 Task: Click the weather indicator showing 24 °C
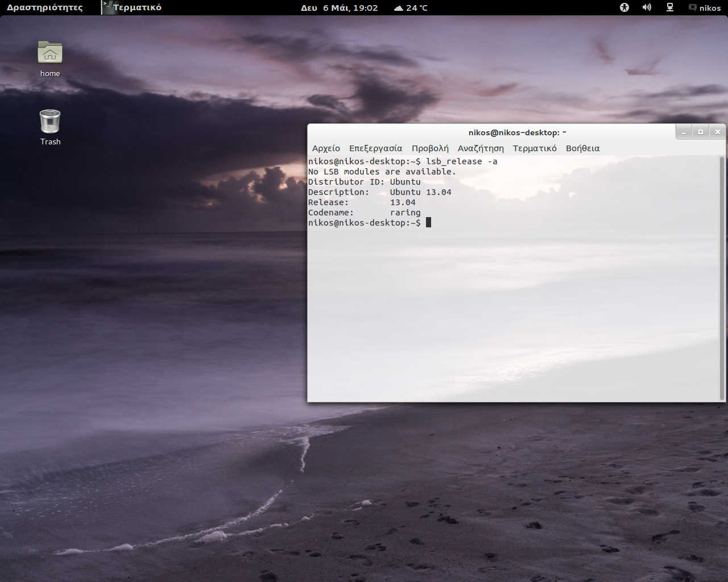tap(411, 8)
